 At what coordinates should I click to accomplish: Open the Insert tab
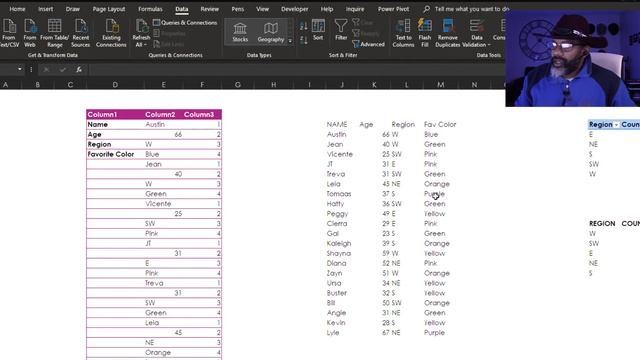click(x=45, y=9)
